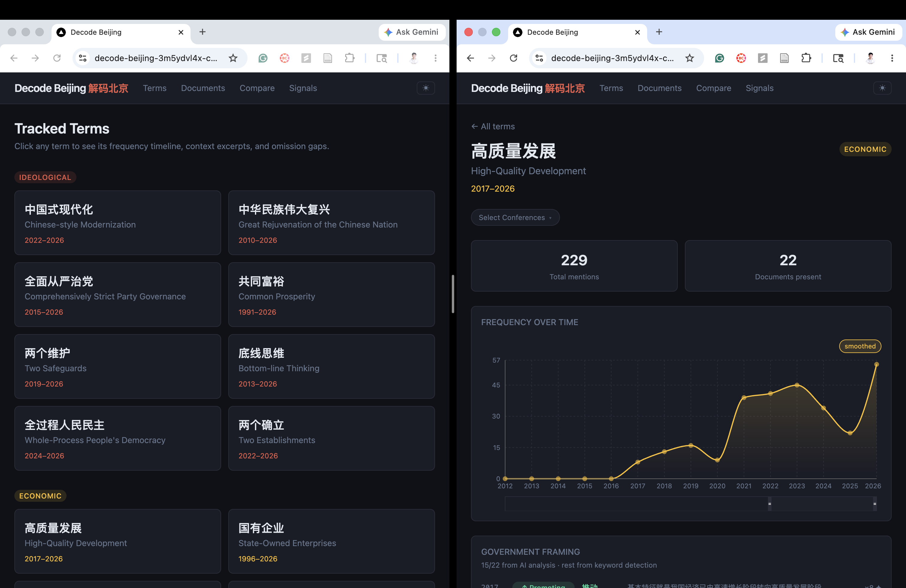Reload the page in right browser window
Screen dimensions: 906x588
514,58
